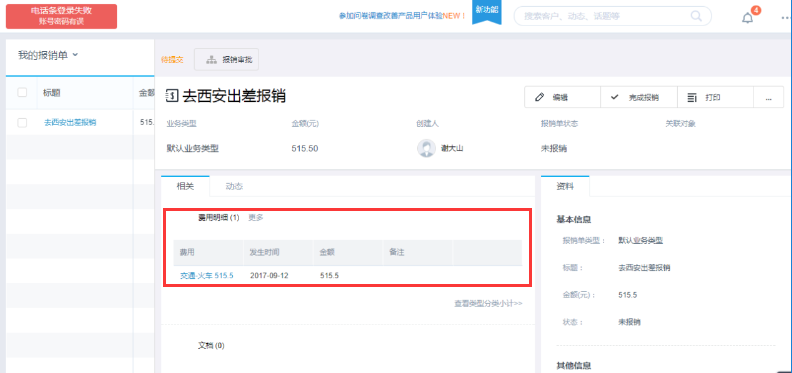Click 查看类型分类小计 link

click(488, 303)
